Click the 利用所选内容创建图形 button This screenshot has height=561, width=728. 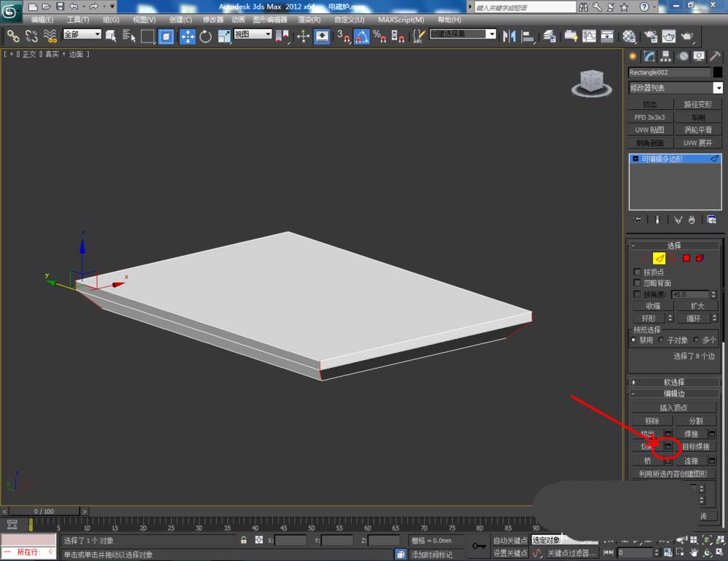click(x=673, y=474)
